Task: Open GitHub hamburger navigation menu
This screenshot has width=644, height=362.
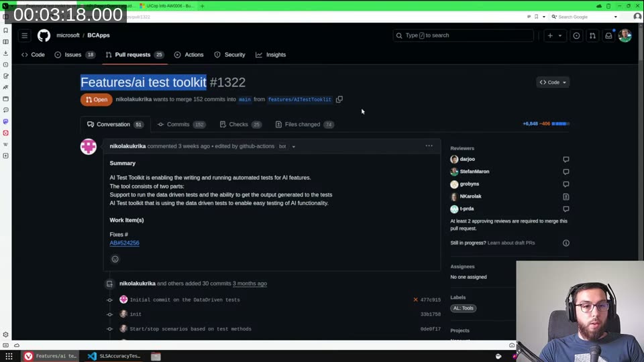Action: coord(25,36)
